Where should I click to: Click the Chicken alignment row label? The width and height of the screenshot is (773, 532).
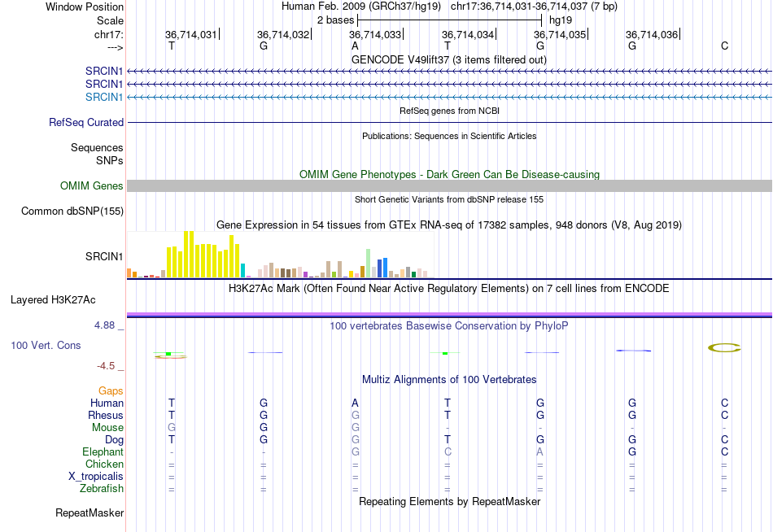click(x=104, y=464)
